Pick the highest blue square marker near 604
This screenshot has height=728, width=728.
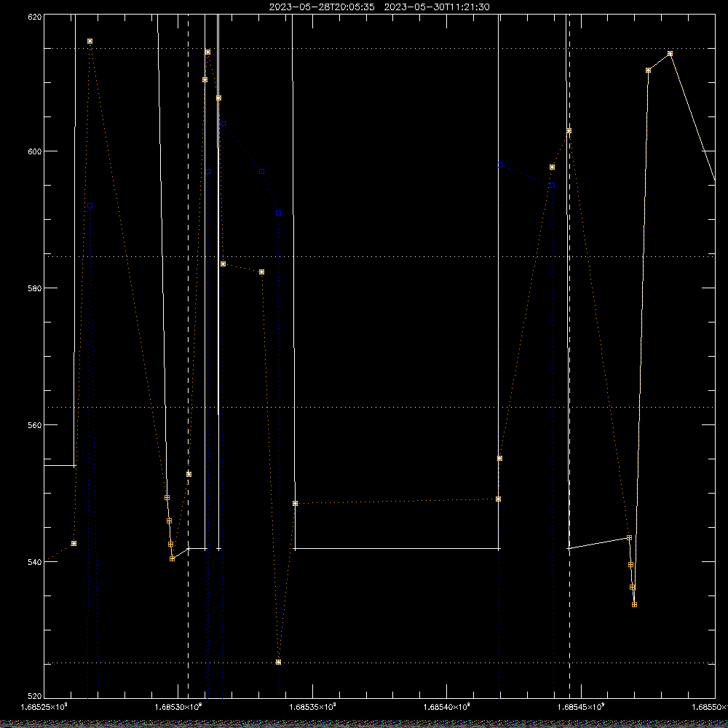click(223, 124)
